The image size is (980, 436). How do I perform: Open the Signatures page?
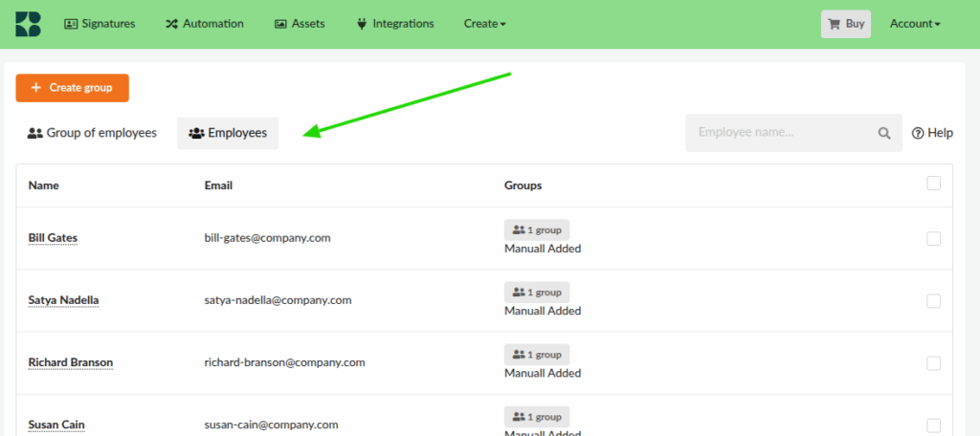tap(100, 24)
